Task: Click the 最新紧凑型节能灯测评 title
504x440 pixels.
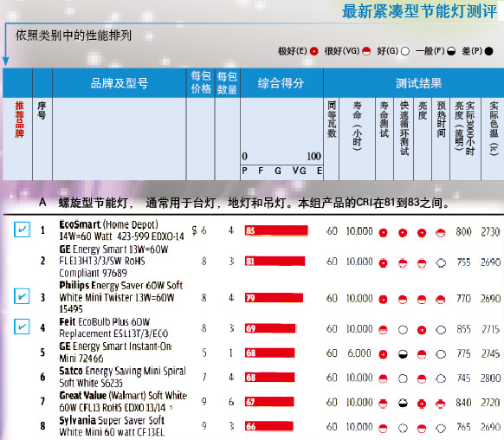Action: 420,11
